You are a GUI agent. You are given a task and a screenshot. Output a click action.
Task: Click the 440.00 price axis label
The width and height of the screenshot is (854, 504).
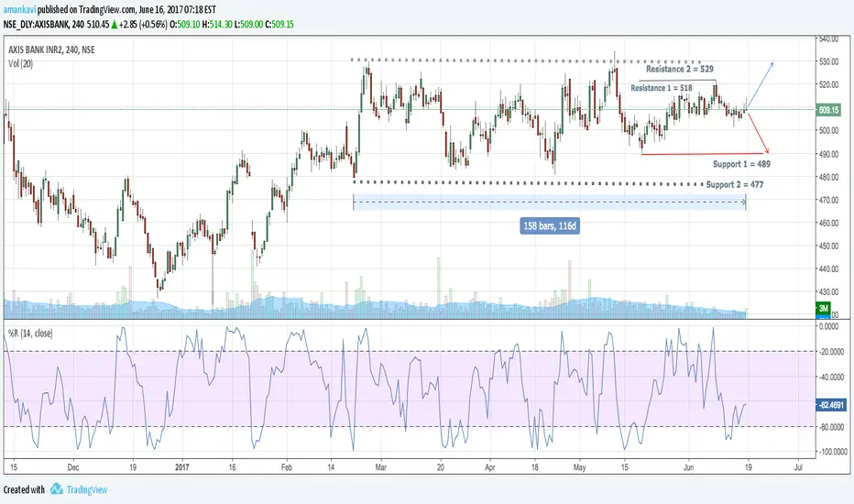click(x=829, y=268)
